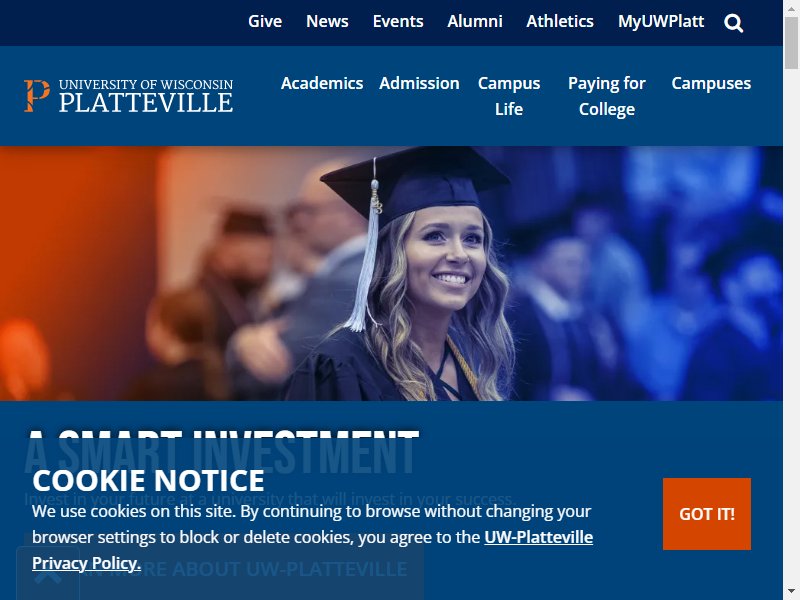The width and height of the screenshot is (800, 600).
Task: Open the Campus Life menu
Action: click(509, 96)
